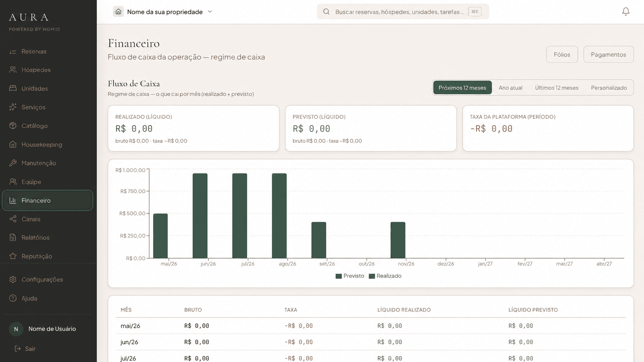Click the user avatar with letter N
Screen dimensions: 644x362
16,329
